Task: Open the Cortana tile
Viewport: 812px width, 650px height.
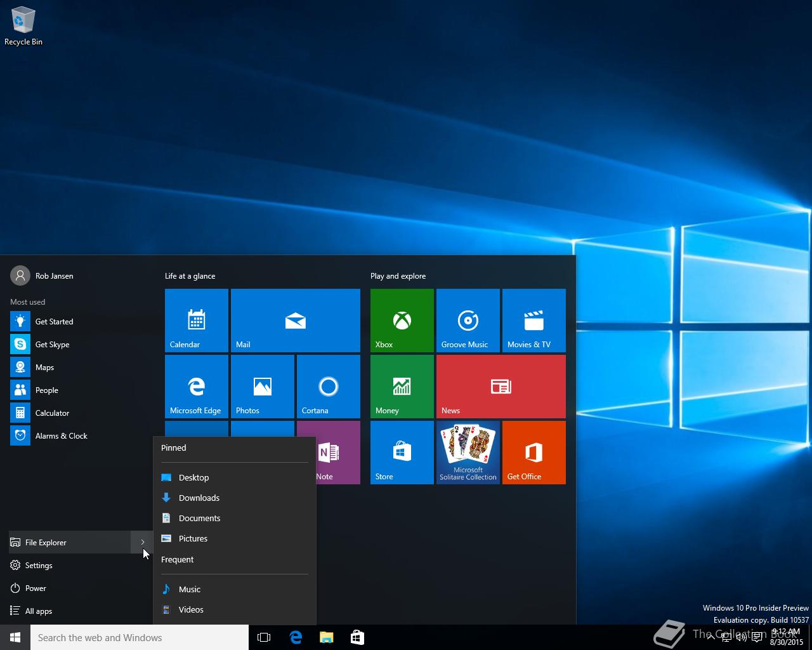Action: tap(329, 387)
